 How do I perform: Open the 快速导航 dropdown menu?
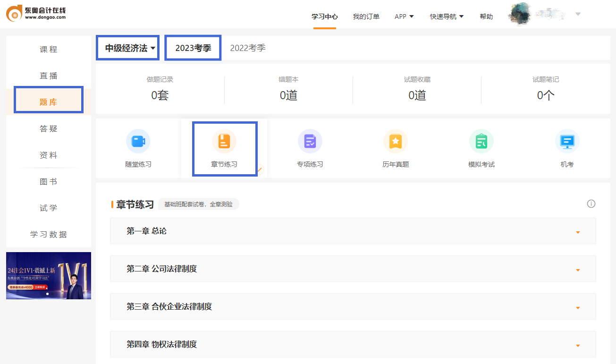click(x=447, y=17)
